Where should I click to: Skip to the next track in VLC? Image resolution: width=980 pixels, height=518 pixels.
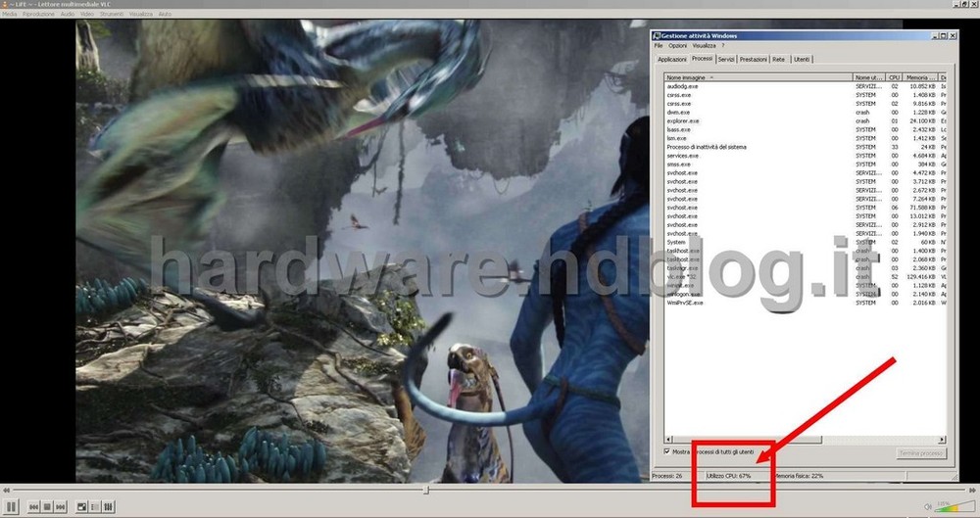[61, 507]
